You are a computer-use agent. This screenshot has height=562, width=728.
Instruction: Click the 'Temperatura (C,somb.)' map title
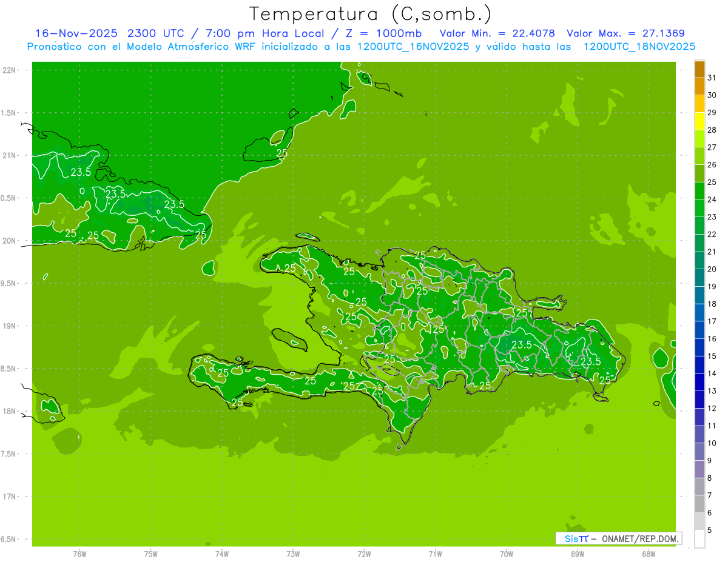click(370, 14)
